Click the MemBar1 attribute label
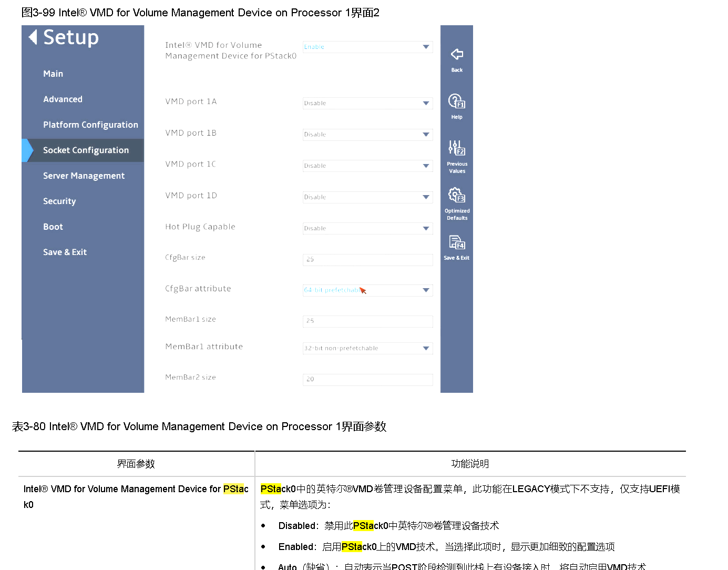This screenshot has width=728, height=570. coord(204,347)
